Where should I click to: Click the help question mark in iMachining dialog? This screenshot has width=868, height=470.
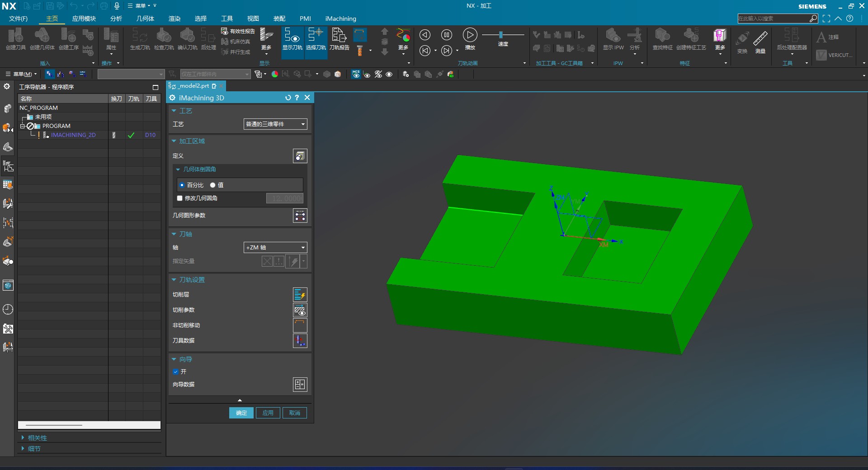(x=297, y=98)
